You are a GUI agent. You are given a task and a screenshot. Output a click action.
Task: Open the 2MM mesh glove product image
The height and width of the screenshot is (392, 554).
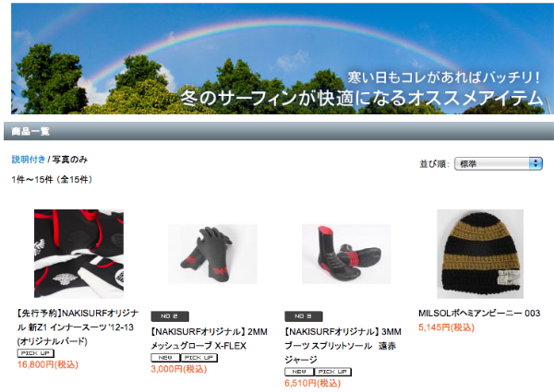point(212,254)
